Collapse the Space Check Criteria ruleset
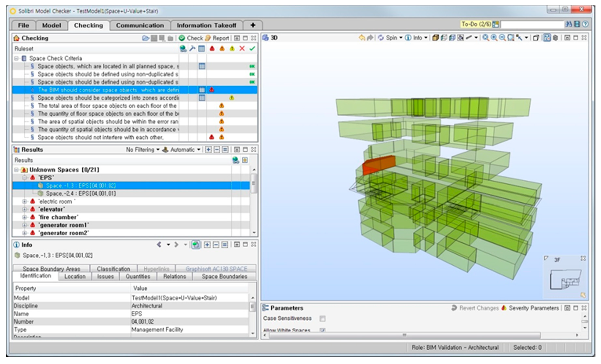Image resolution: width=601 pixels, height=364 pixels. pyautogui.click(x=16, y=58)
